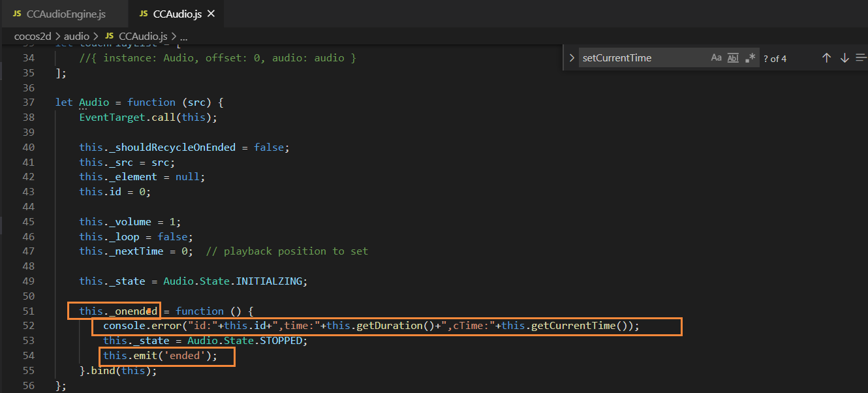Click the JS icon in the breadcrumb
This screenshot has width=868, height=393.
[x=109, y=37]
